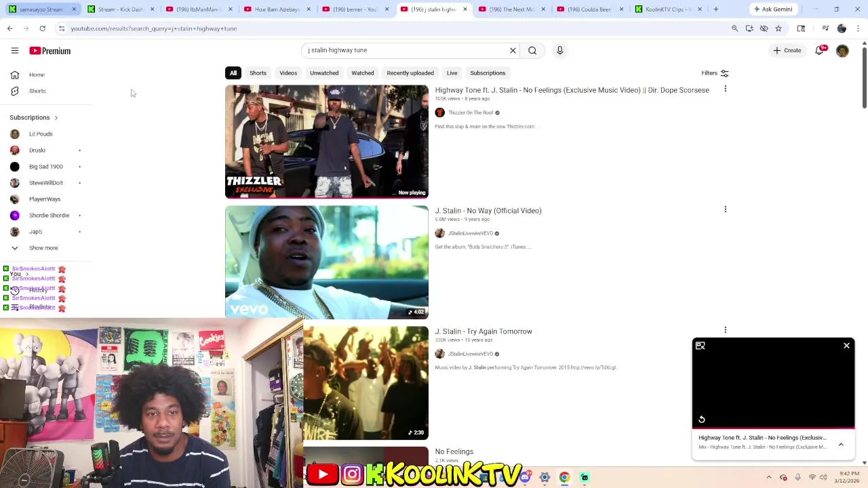
Task: Filter results by Live chip
Action: (452, 73)
